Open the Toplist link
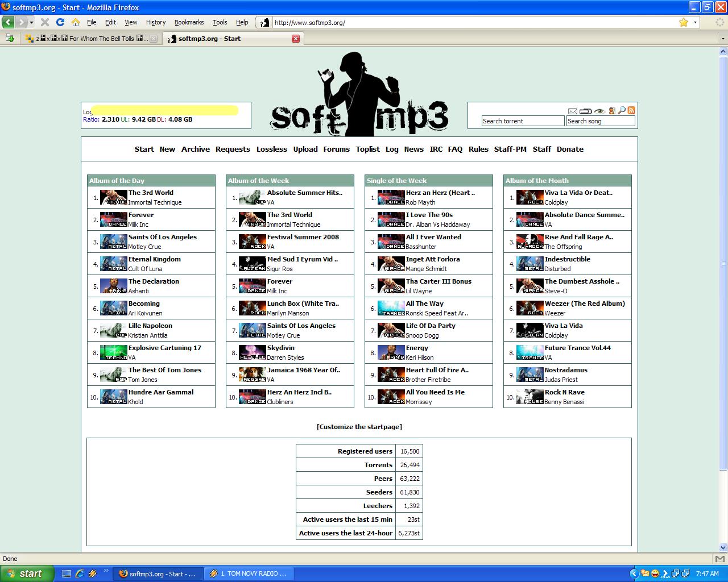The width and height of the screenshot is (728, 582). (x=368, y=149)
